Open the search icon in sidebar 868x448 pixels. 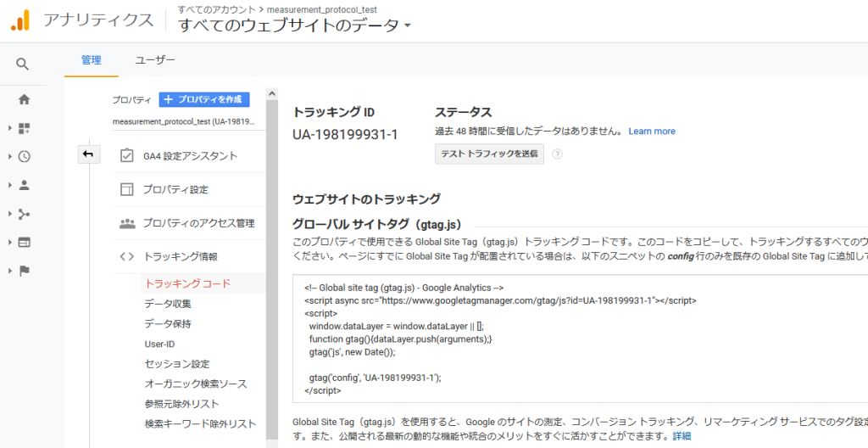click(x=22, y=64)
